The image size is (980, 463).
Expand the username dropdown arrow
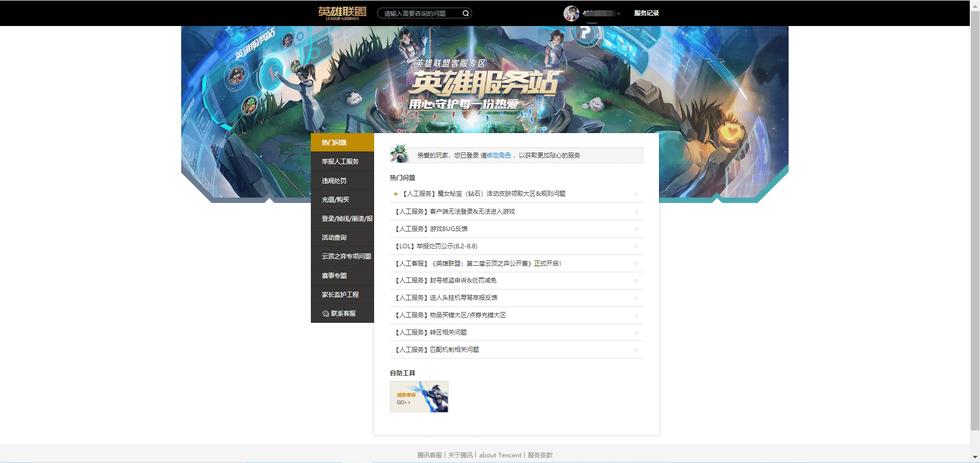coord(619,14)
